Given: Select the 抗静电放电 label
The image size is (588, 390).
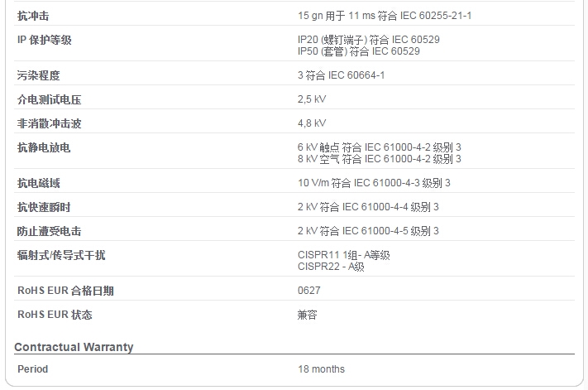Looking at the screenshot, I should coord(44,147).
